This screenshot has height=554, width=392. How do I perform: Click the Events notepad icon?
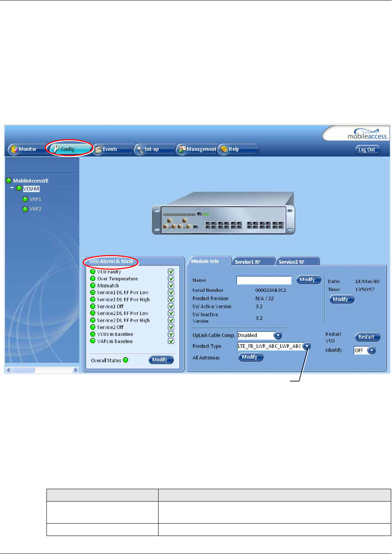98,149
